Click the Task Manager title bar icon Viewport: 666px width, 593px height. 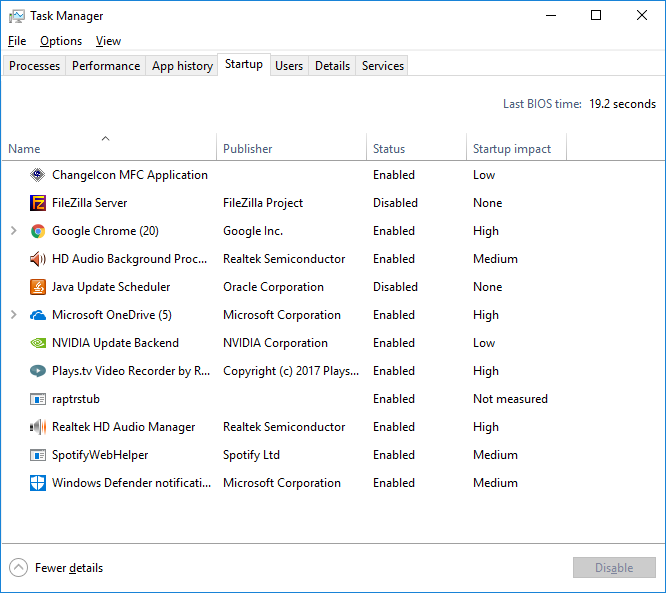[x=17, y=16]
